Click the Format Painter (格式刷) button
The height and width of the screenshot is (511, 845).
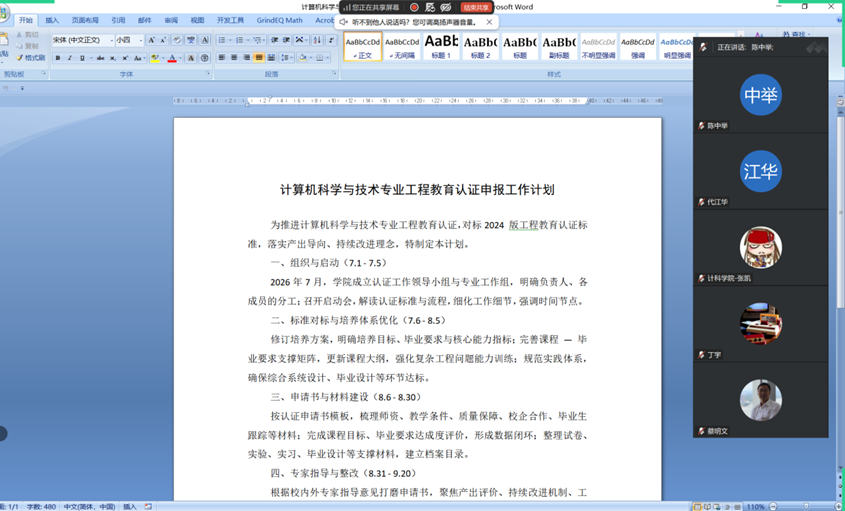coord(31,57)
